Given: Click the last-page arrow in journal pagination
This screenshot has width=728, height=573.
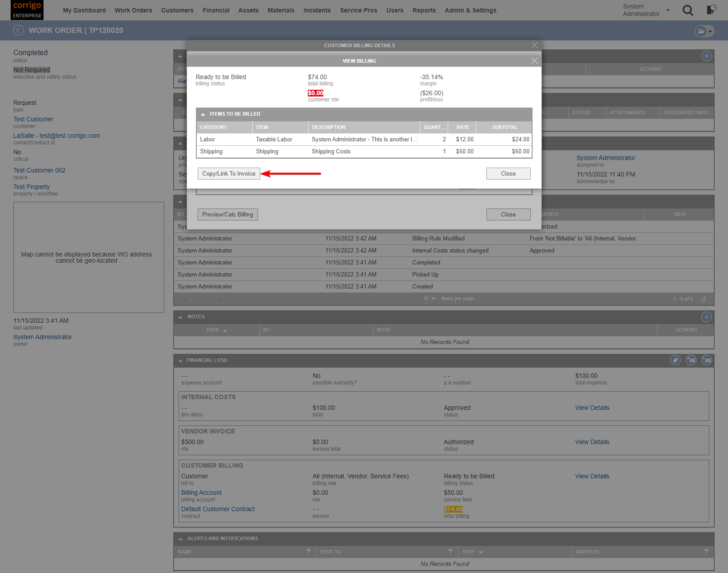Looking at the screenshot, I should pyautogui.click(x=220, y=299).
